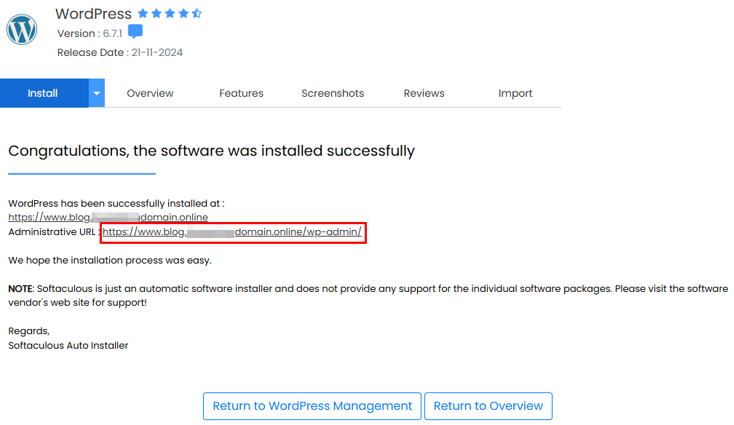Expand the Install button dropdown arrow
The width and height of the screenshot is (734, 425).
pos(96,93)
